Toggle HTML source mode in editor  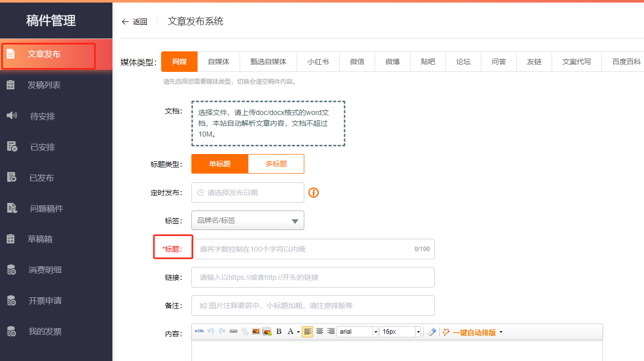(x=199, y=332)
